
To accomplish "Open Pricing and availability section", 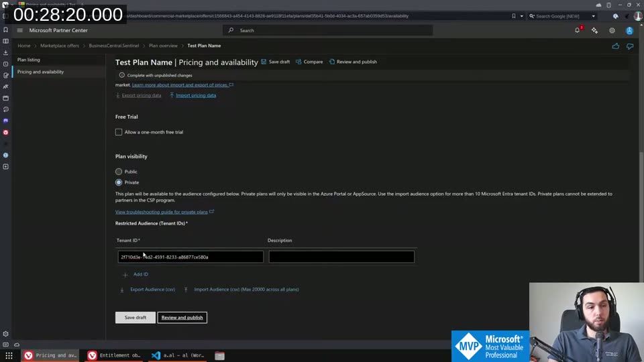I will pos(40,72).
